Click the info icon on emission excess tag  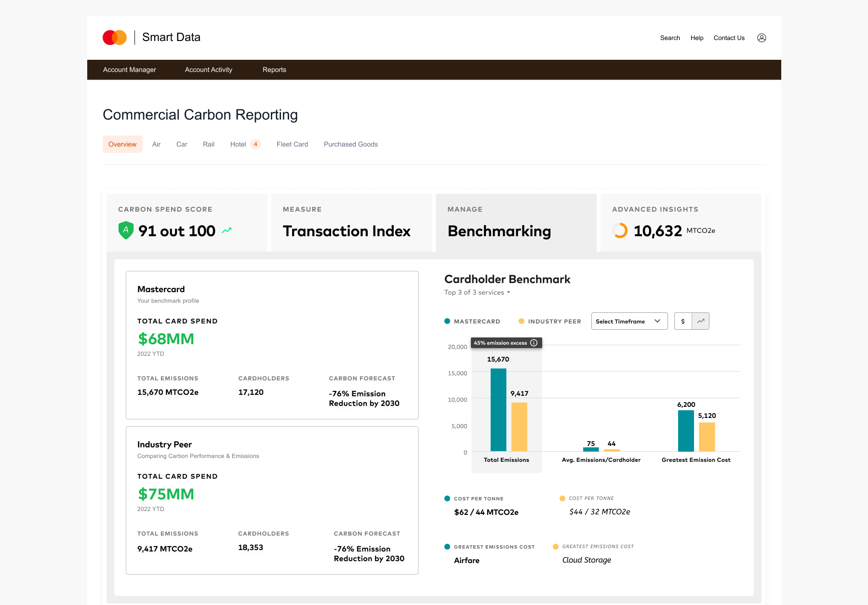(534, 343)
